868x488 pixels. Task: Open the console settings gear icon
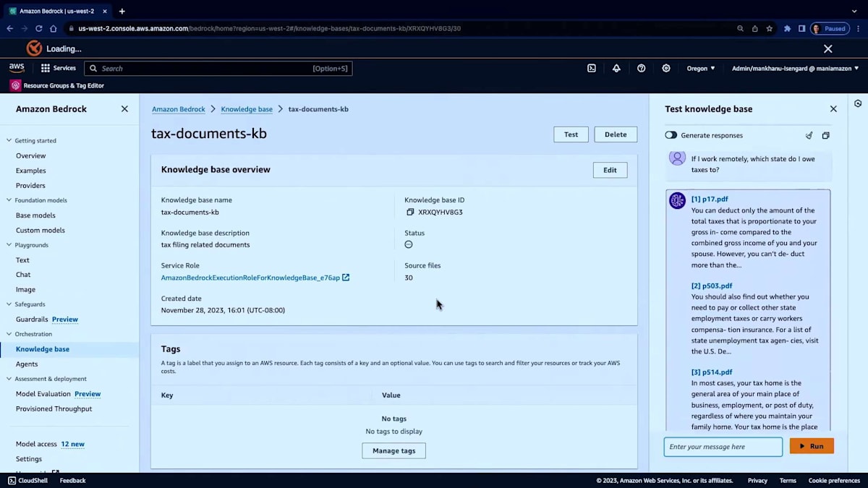point(666,68)
